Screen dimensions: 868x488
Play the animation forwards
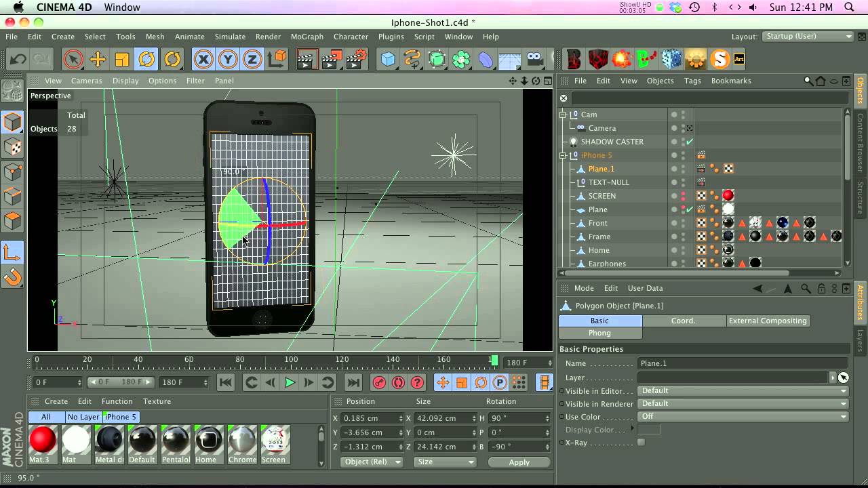(x=290, y=383)
